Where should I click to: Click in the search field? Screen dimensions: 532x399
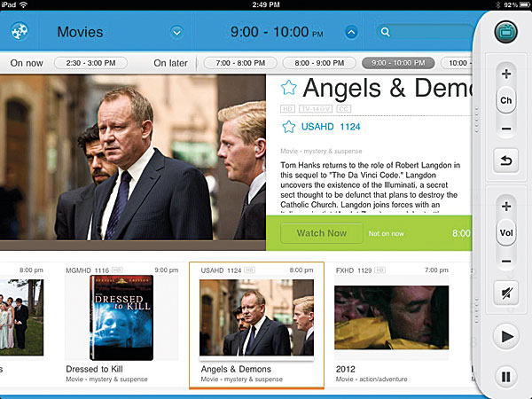point(425,32)
